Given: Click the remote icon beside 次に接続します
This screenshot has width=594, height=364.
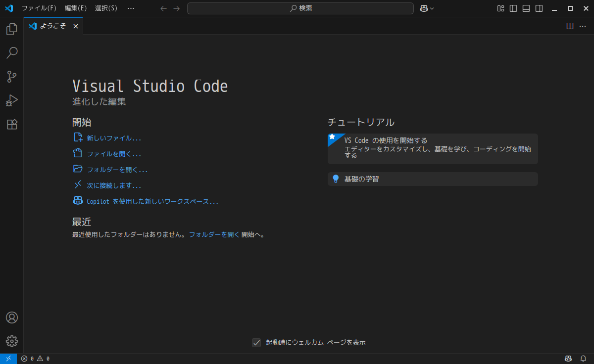Looking at the screenshot, I should 78,185.
